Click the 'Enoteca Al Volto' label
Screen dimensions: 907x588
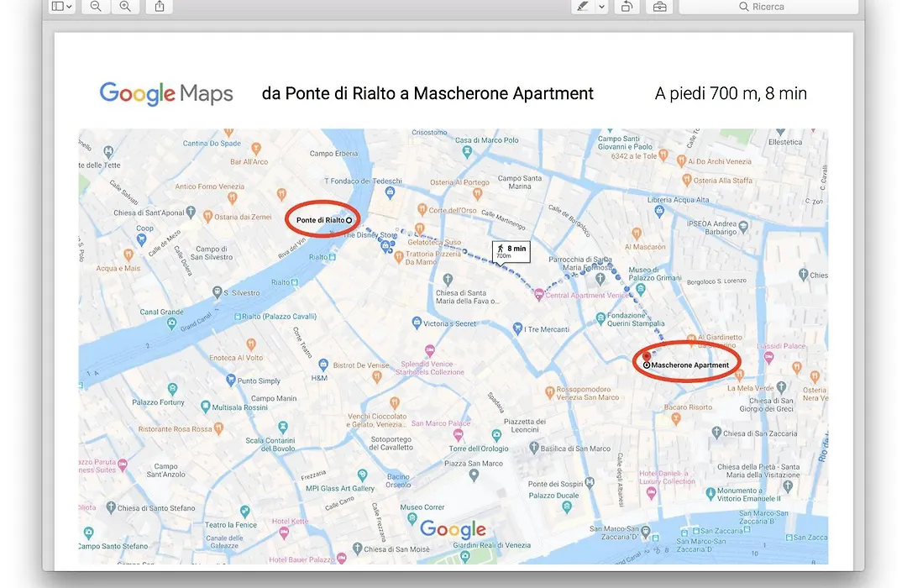pos(236,358)
